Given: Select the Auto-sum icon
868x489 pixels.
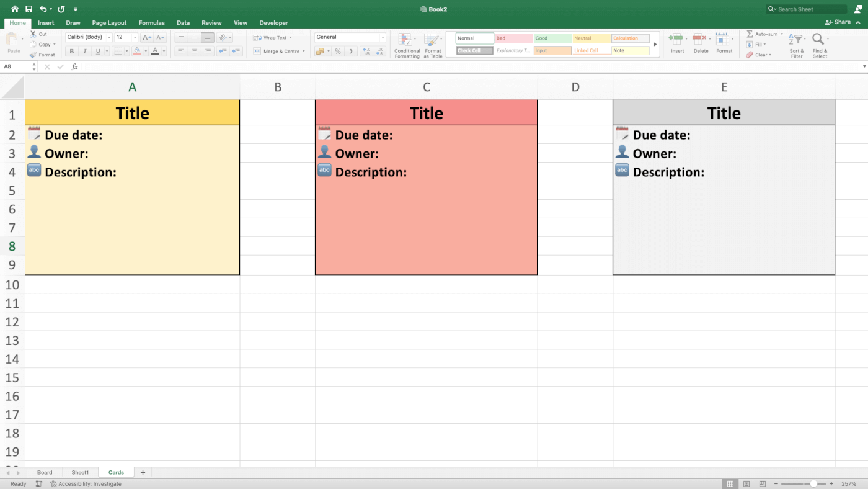Looking at the screenshot, I should 761,34.
